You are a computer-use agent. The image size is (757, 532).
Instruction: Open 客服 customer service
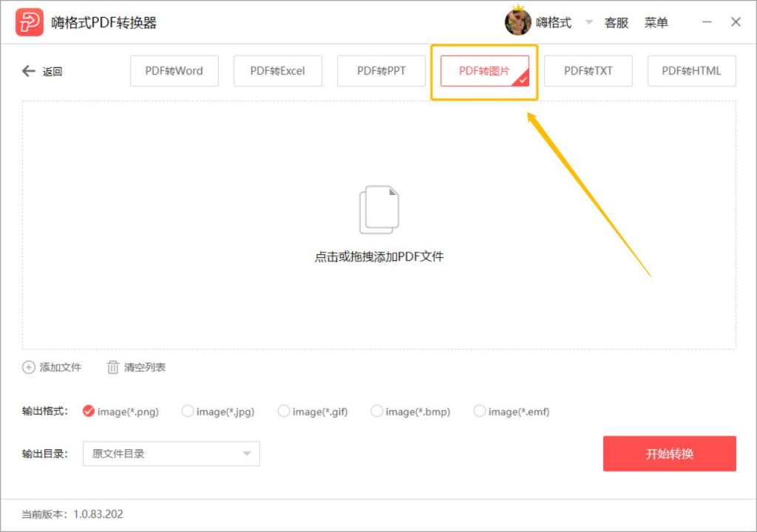(x=617, y=23)
